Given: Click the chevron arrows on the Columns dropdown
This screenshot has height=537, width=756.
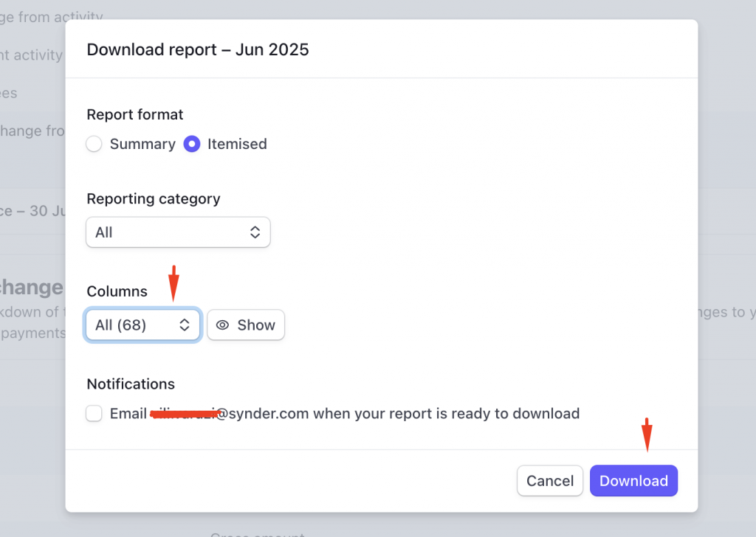Looking at the screenshot, I should pos(185,325).
